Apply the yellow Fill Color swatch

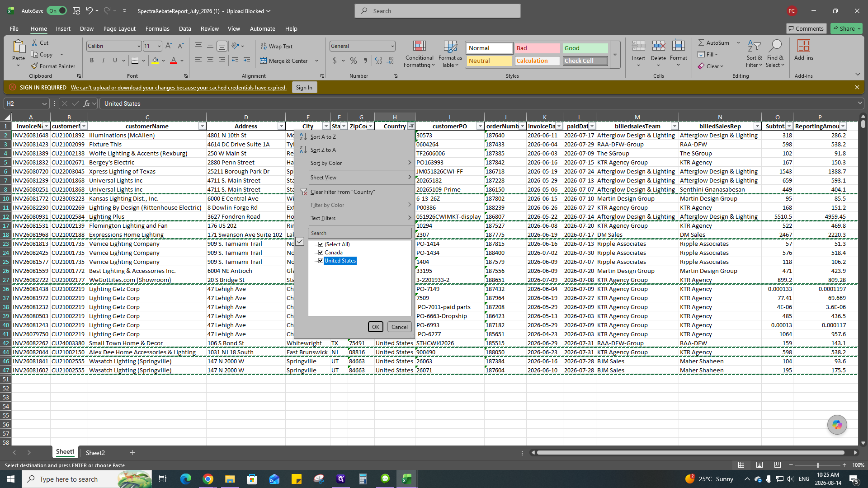tap(155, 61)
